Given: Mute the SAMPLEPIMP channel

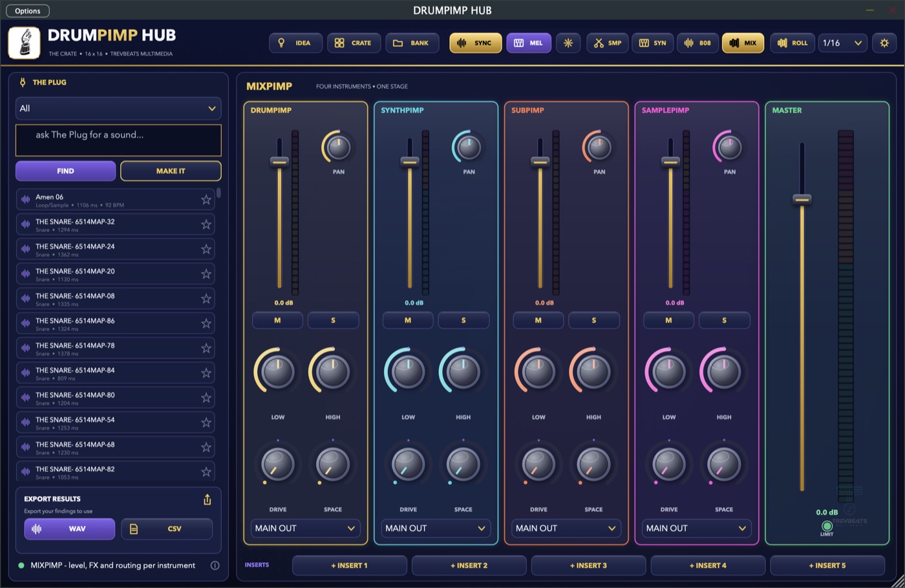Looking at the screenshot, I should [668, 320].
